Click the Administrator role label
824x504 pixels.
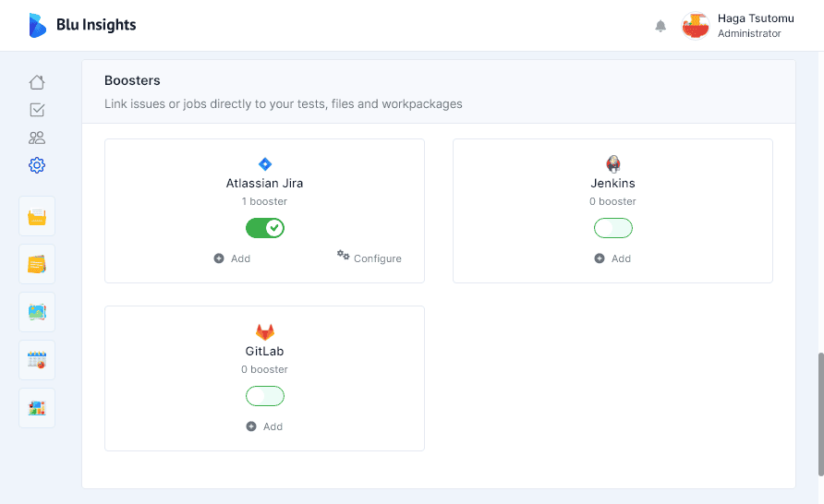(x=749, y=33)
